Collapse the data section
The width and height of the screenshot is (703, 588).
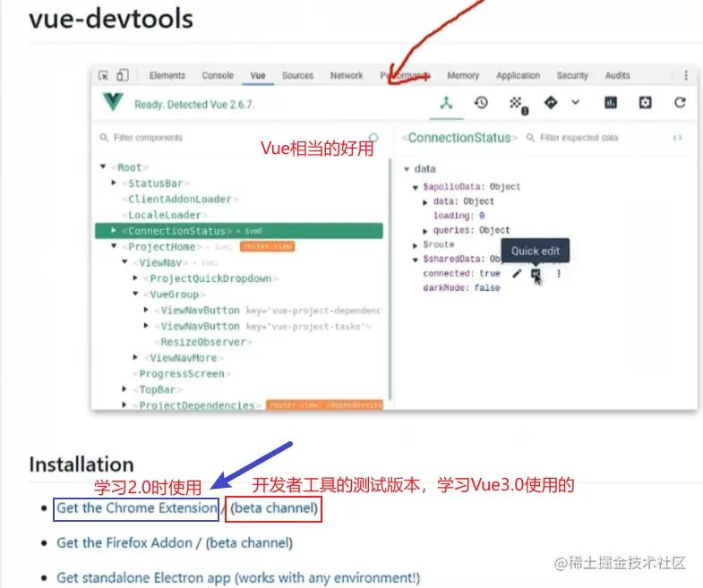tap(407, 169)
